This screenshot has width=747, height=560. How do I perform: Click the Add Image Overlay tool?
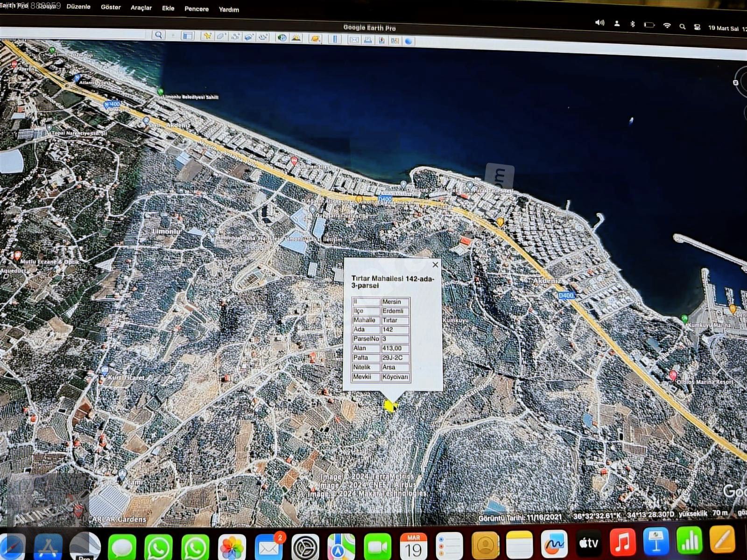point(249,37)
